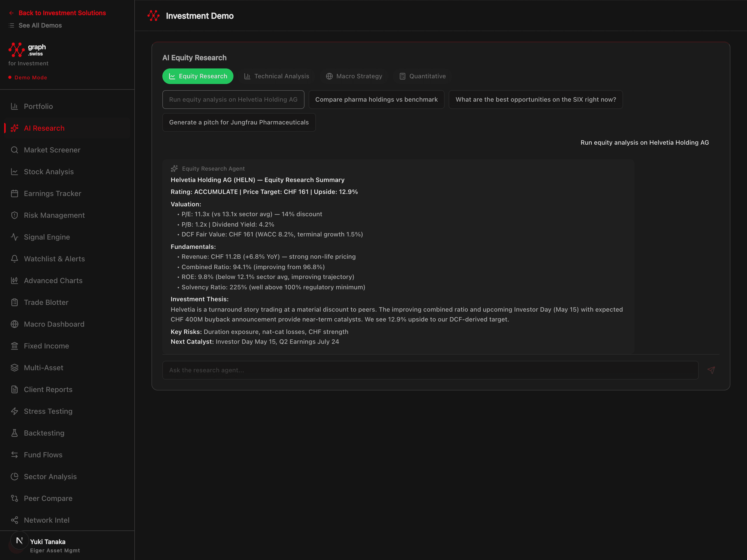Click the graph.swiss logo in sidebar

[27, 50]
